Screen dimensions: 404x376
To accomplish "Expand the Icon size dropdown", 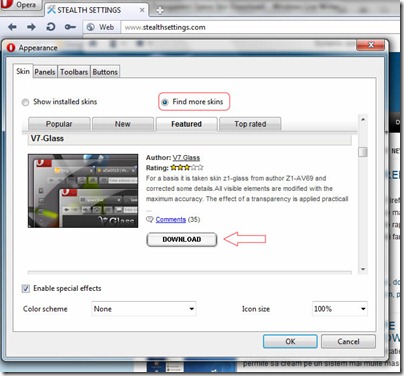I will 340,309.
